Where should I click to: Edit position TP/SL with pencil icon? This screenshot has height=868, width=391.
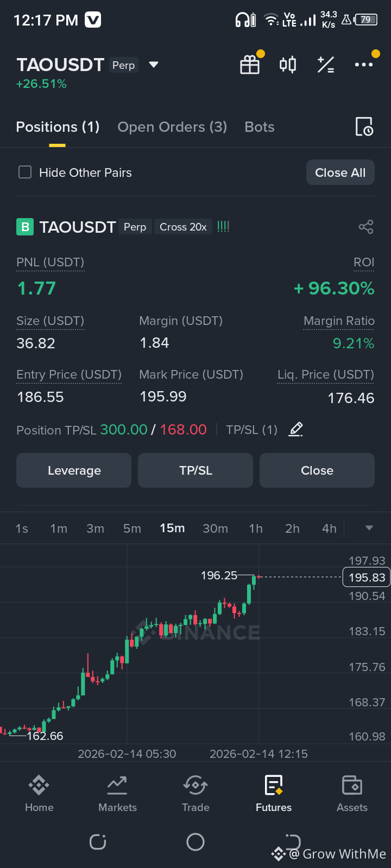click(296, 430)
